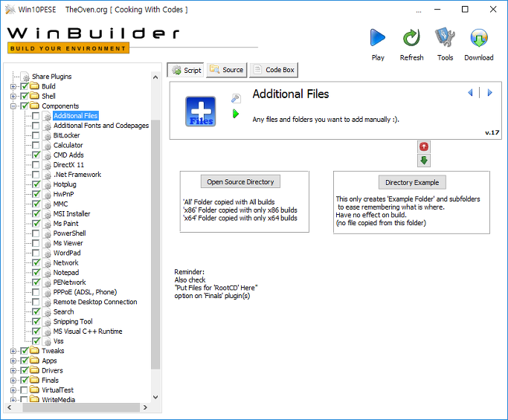The height and width of the screenshot is (420, 508).
Task: Click the title bar ellipsis button
Action: pos(419,10)
